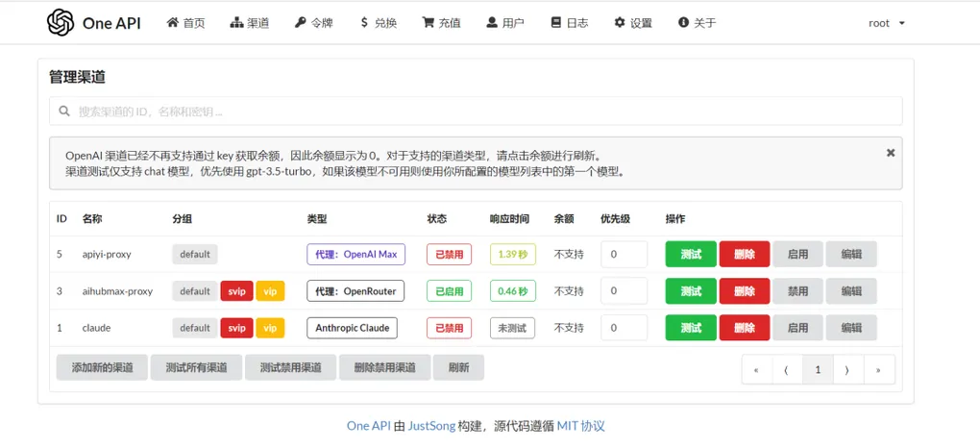The height and width of the screenshot is (448, 980).
Task: Open the One API footer link
Action: pos(369,426)
